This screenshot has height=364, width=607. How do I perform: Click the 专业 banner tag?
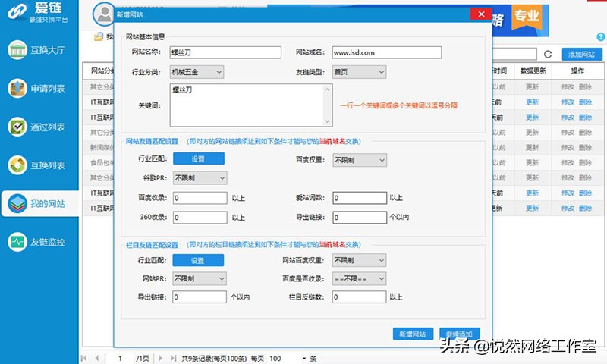click(x=527, y=16)
